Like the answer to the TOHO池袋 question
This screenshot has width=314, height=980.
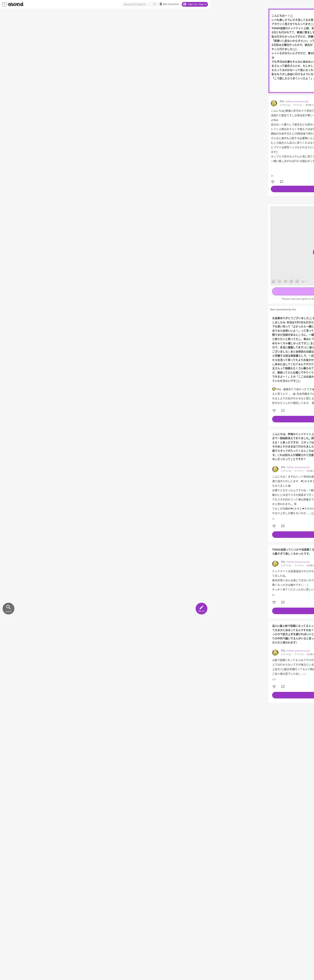coord(274,602)
